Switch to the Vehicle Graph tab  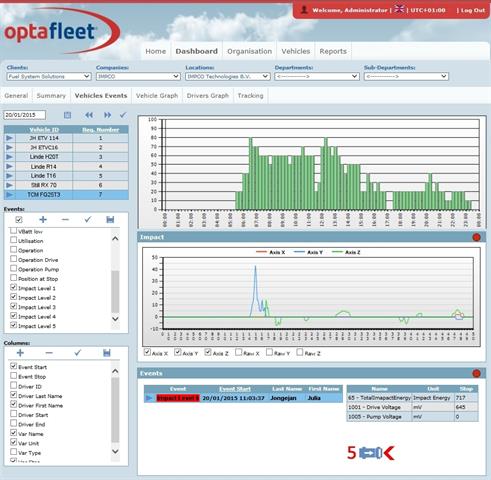(157, 96)
